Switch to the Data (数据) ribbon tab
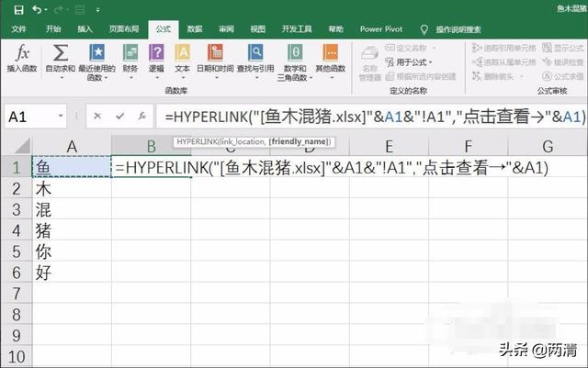 (x=195, y=29)
